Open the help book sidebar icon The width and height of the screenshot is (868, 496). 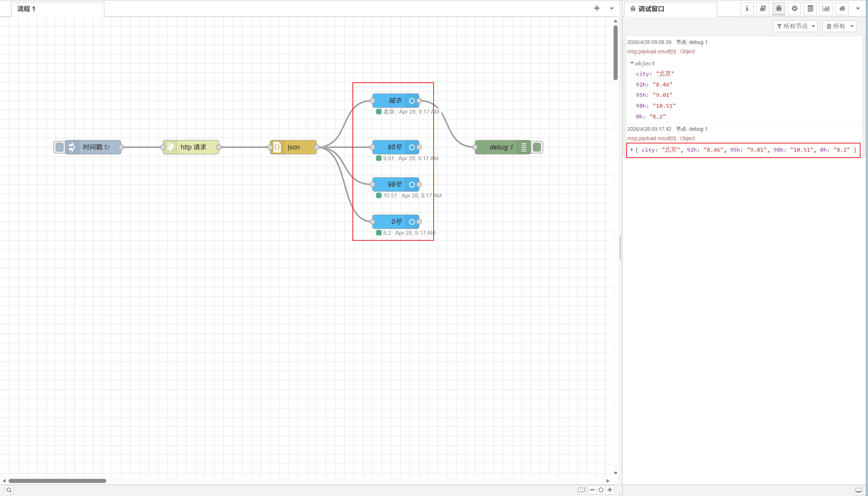coord(763,9)
